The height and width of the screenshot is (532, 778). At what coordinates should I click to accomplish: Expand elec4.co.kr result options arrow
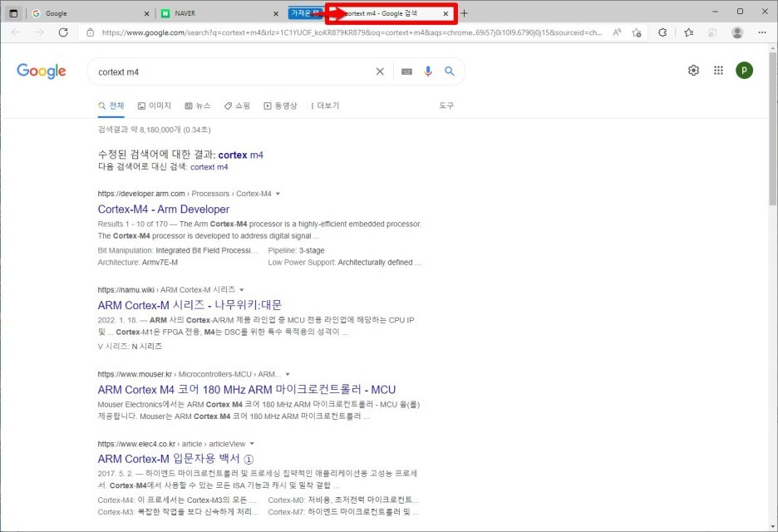click(252, 444)
